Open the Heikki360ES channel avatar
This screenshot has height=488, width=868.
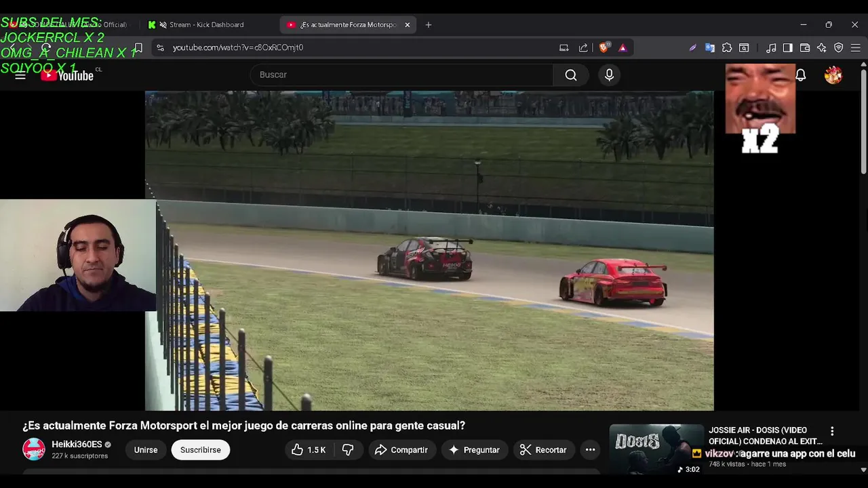click(34, 449)
